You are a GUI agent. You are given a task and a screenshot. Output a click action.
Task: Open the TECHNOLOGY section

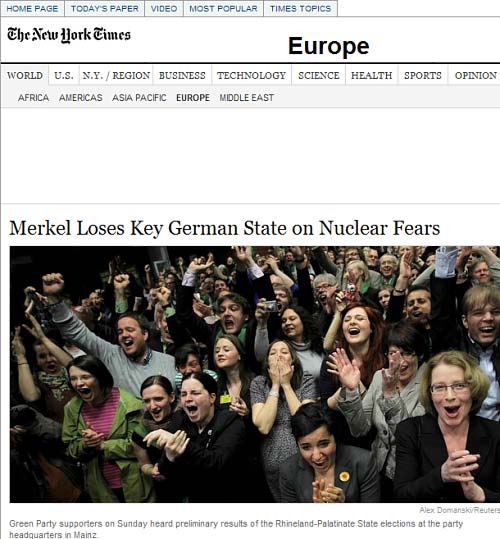pyautogui.click(x=251, y=75)
